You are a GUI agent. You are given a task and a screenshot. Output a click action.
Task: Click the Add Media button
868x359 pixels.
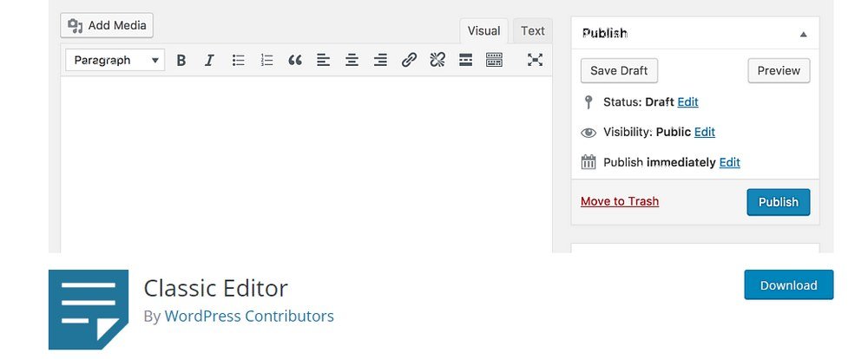click(107, 25)
